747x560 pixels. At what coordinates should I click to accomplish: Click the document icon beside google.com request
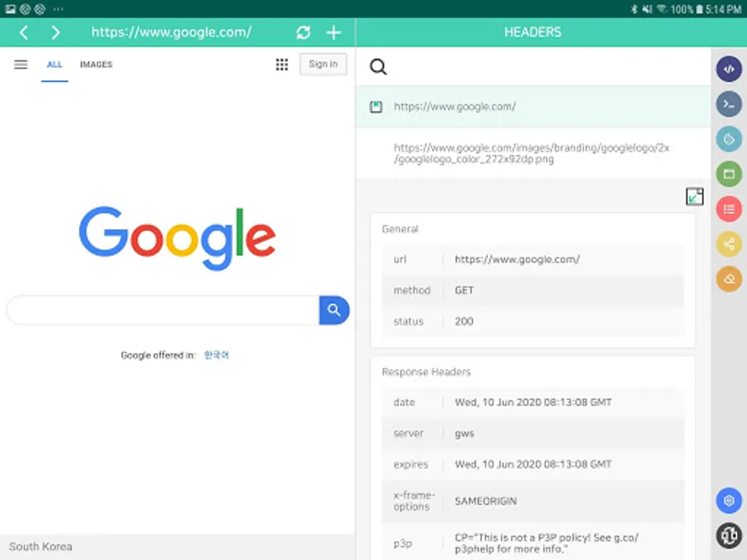click(x=376, y=107)
